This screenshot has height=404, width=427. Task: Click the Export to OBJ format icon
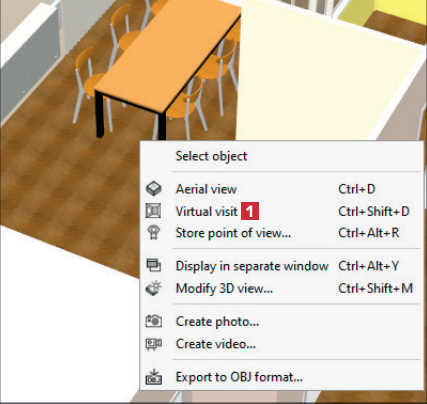154,377
